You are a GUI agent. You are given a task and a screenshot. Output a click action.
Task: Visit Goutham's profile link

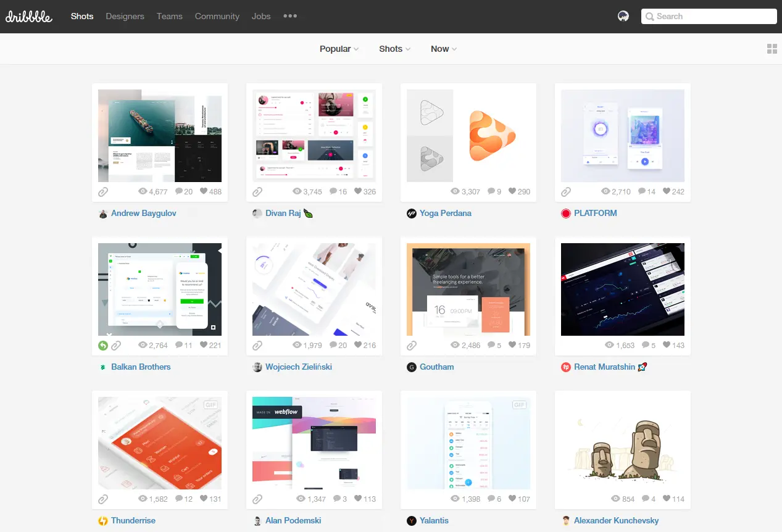(x=437, y=367)
